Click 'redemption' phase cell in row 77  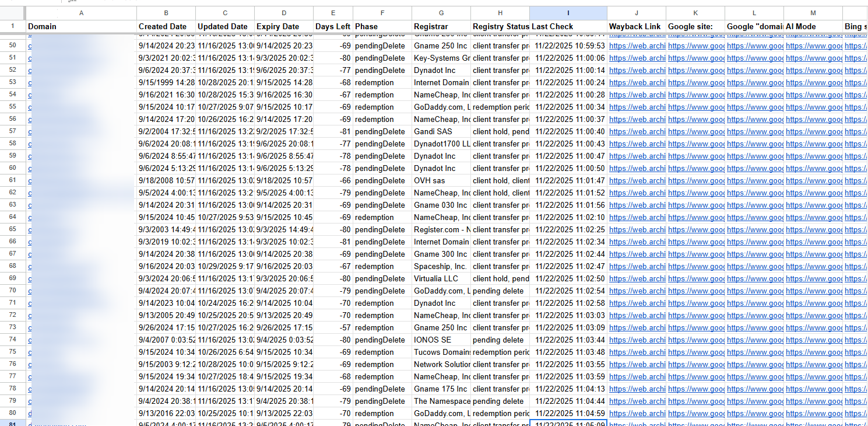pos(382,376)
